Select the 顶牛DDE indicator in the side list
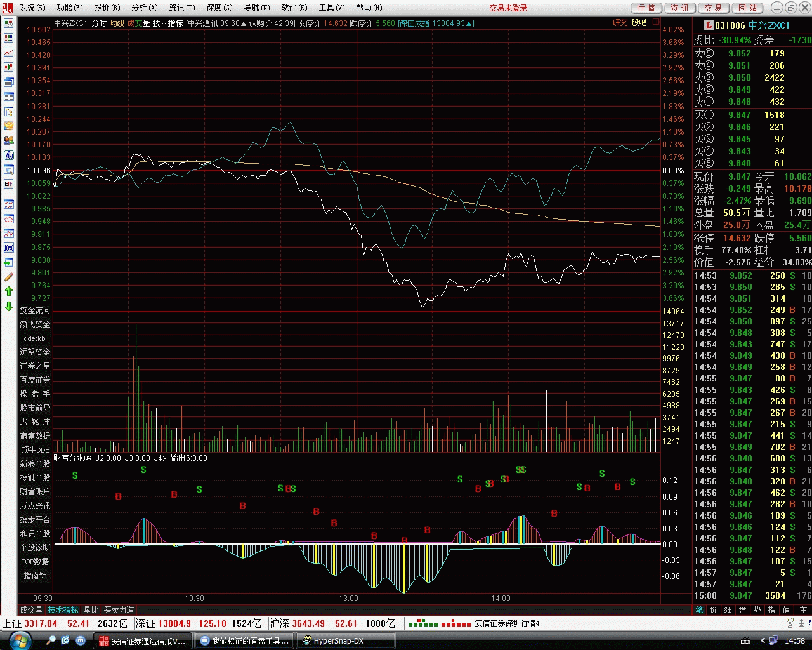 (x=35, y=450)
